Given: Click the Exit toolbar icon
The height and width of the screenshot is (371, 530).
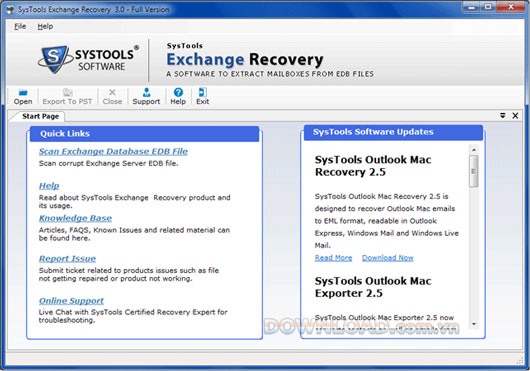Looking at the screenshot, I should click(202, 96).
